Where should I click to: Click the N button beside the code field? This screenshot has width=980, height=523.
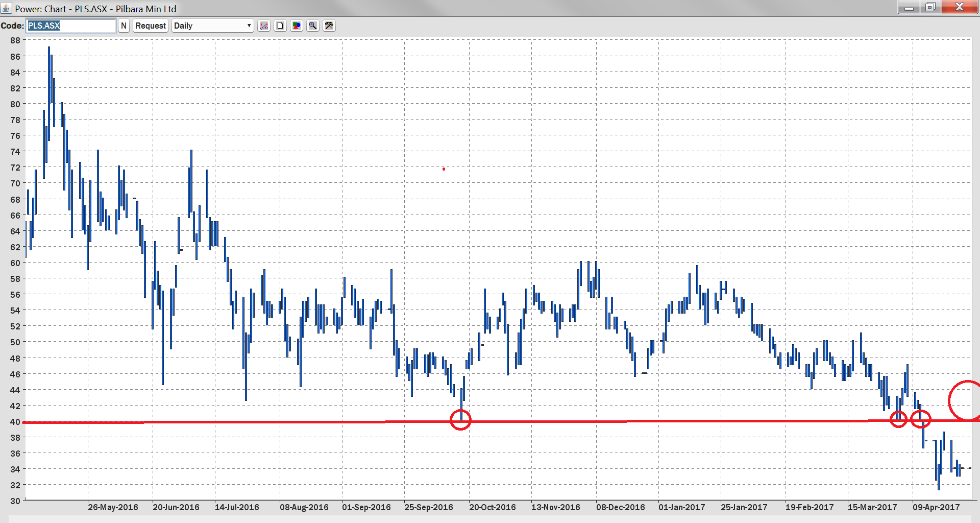click(124, 26)
